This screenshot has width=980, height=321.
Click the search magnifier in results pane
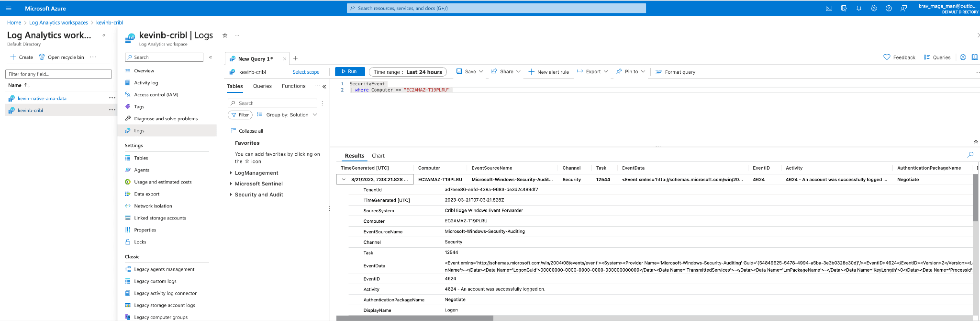970,155
